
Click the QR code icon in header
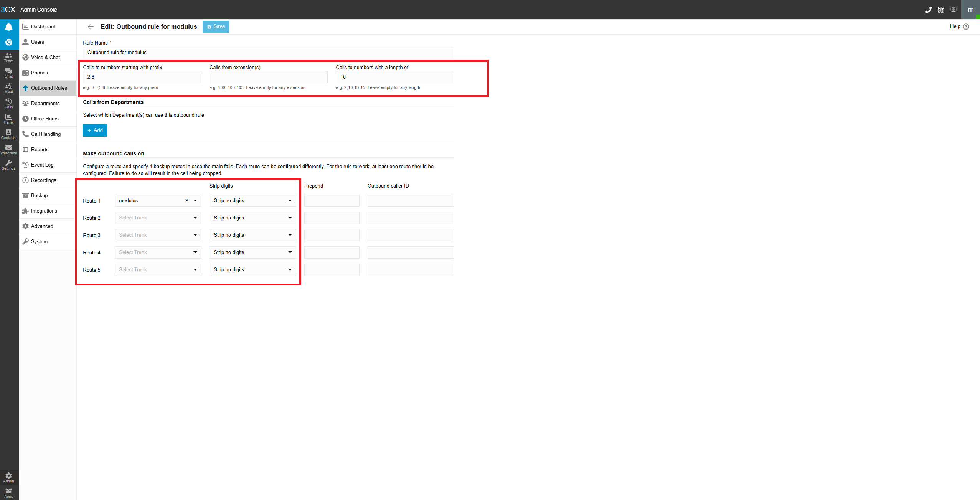941,10
